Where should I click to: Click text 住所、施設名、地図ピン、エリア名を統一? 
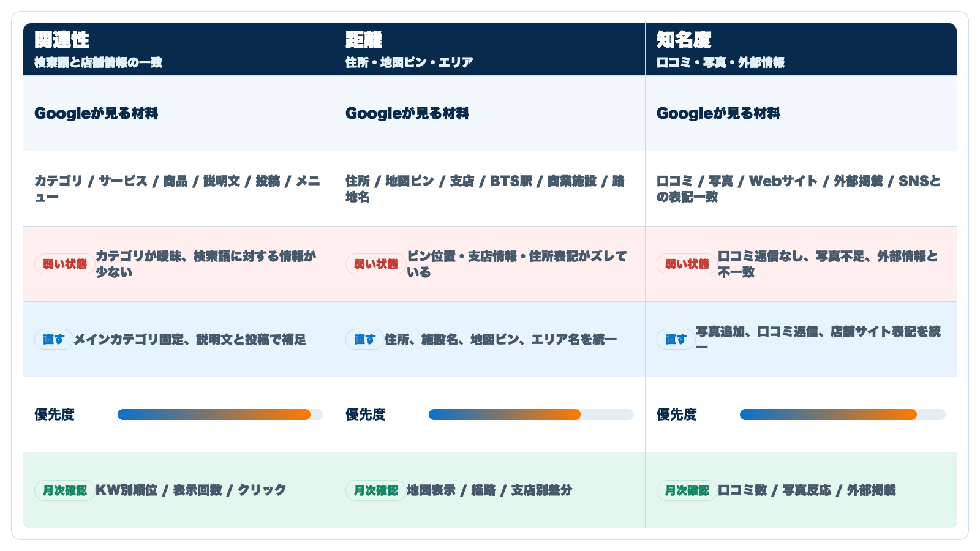pyautogui.click(x=500, y=339)
